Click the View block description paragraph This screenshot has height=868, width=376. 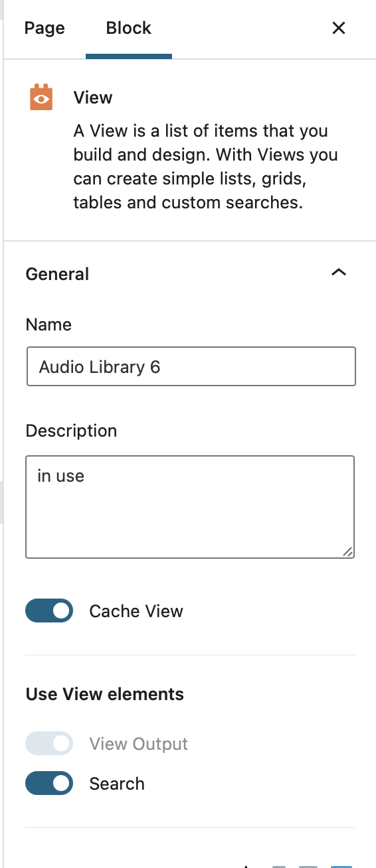coord(206,167)
